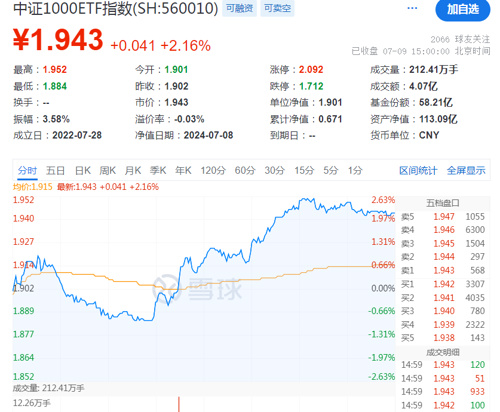Click the trade detail with volume 120
Image resolution: width=500 pixels, height=412 pixels.
coord(443,365)
